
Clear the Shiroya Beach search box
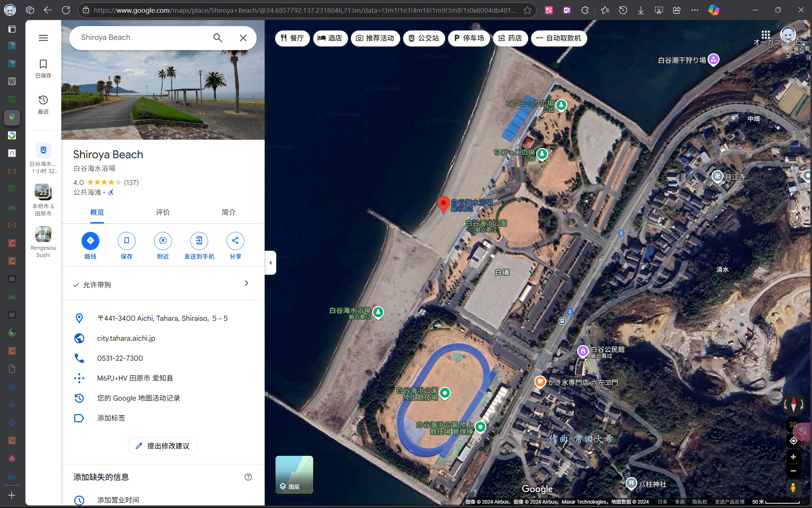243,38
